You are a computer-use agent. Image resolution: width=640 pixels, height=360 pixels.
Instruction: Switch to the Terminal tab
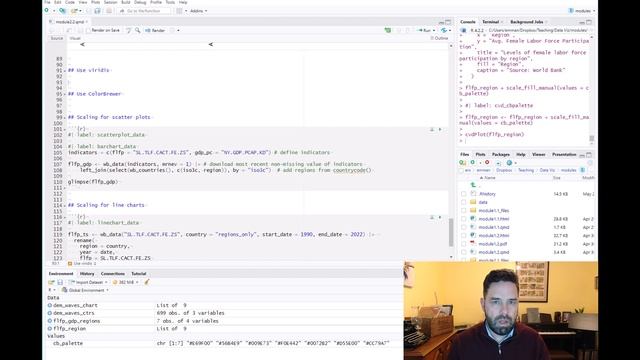(x=491, y=22)
